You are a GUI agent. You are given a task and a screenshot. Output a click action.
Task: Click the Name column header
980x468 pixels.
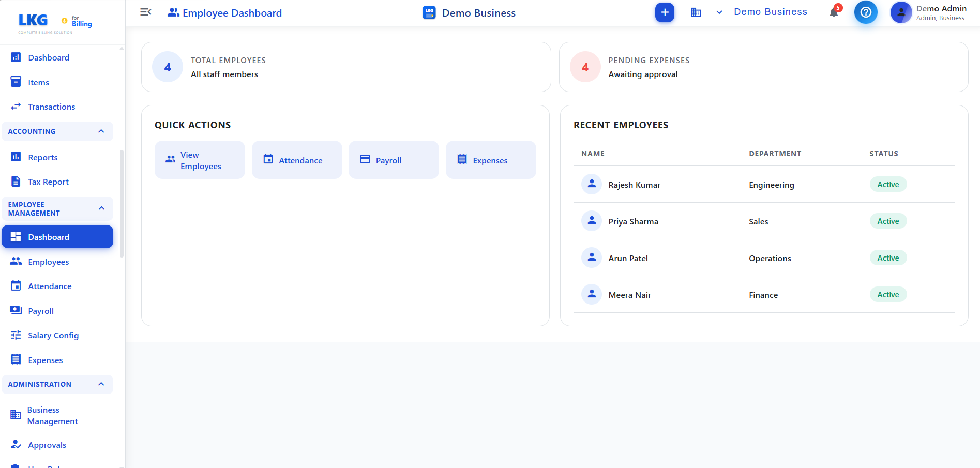(593, 154)
